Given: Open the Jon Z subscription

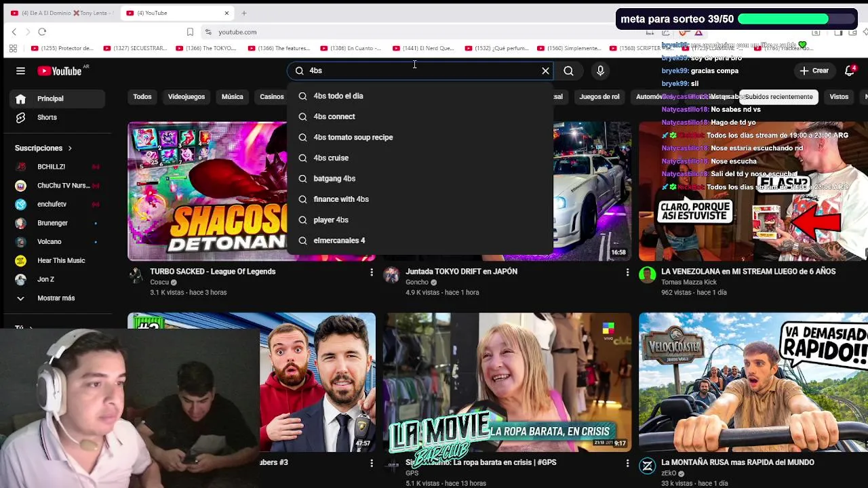Looking at the screenshot, I should (x=58, y=279).
